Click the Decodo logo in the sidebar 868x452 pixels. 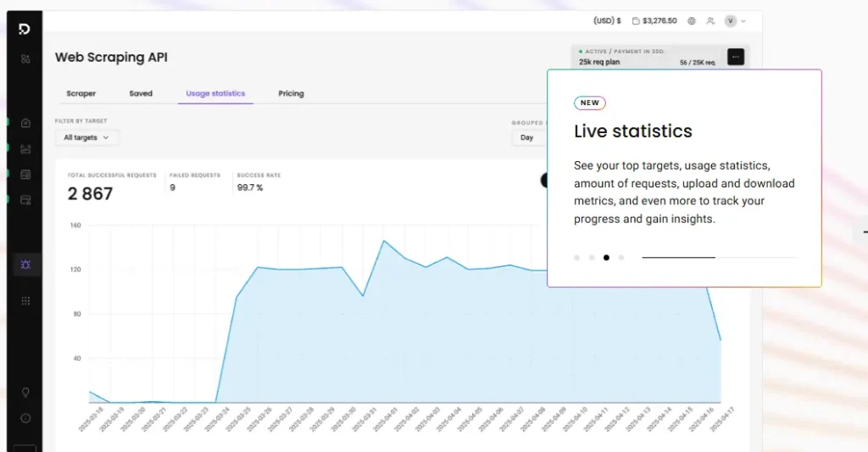pyautogui.click(x=25, y=30)
